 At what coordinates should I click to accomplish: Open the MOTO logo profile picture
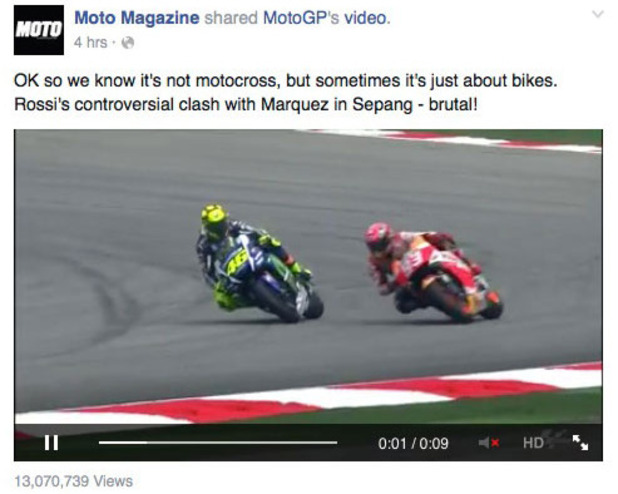tap(39, 30)
